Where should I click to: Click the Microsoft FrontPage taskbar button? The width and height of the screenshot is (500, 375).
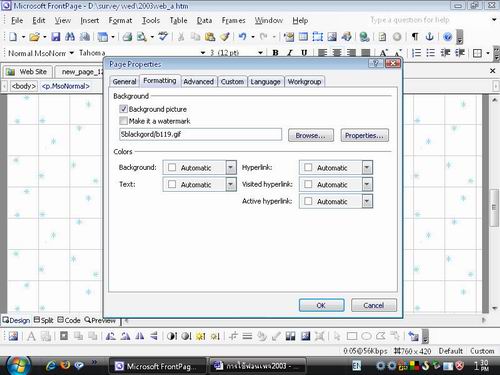tap(158, 366)
